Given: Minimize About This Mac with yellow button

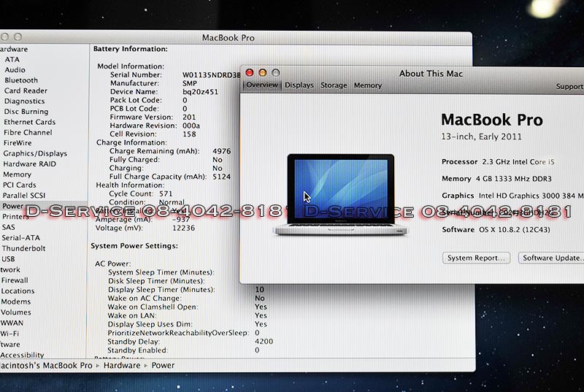Looking at the screenshot, I should tap(263, 72).
